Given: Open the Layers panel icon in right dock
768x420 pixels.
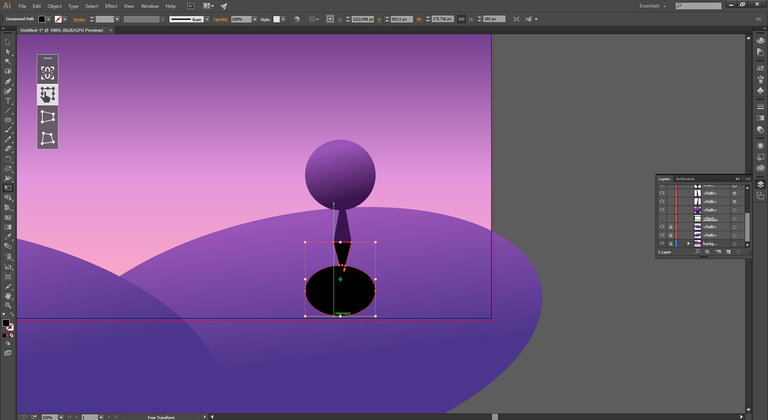Looking at the screenshot, I should [760, 184].
